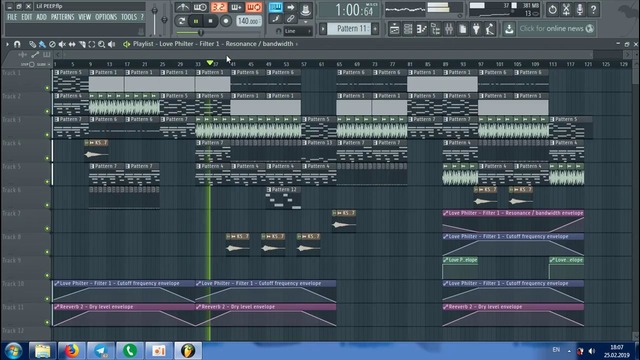
Task: Open Resonance / bandwidth envelope clip menu
Action: pyautogui.click(x=446, y=213)
